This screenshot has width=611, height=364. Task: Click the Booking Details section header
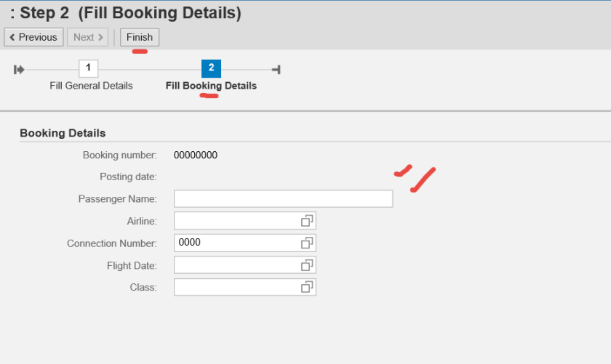tap(63, 133)
